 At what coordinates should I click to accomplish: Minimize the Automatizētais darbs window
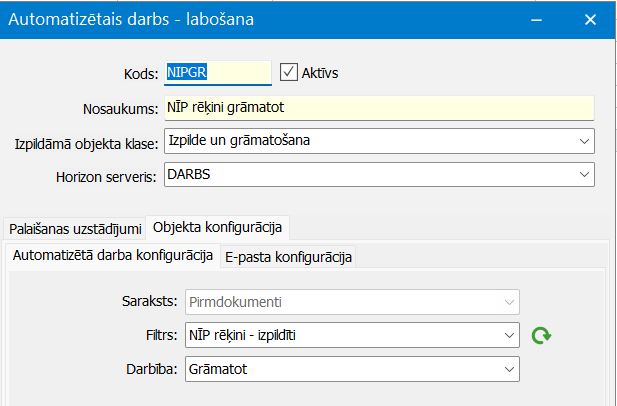pyautogui.click(x=536, y=20)
